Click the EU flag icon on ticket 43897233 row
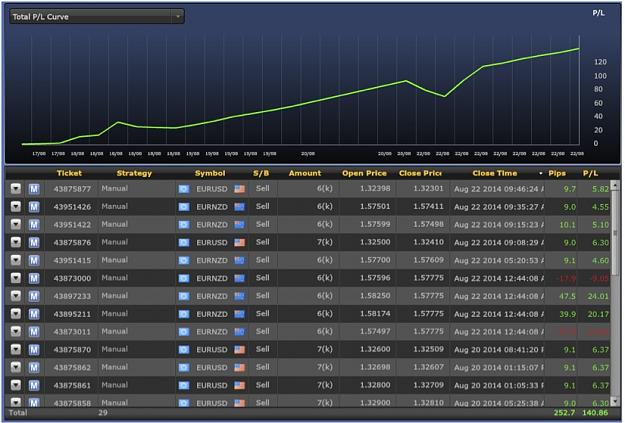The height and width of the screenshot is (423, 625). (x=184, y=296)
